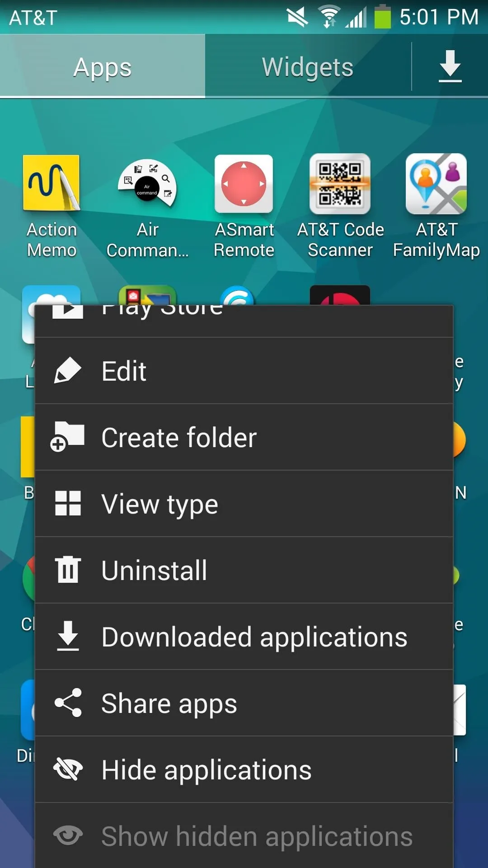Tap the trash can Uninstall icon
Screen dimensions: 488x868
click(68, 569)
